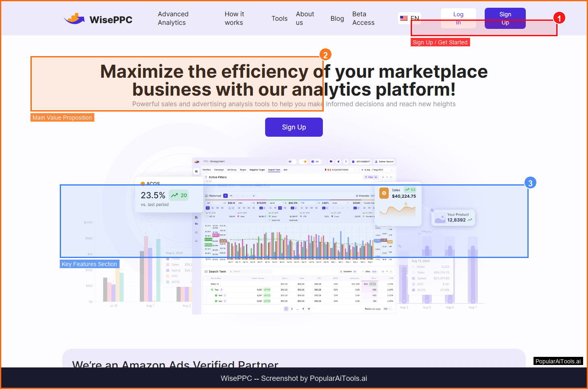588x389 pixels.
Task: Open the dashboard EN language dropdown
Action: click(x=316, y=162)
